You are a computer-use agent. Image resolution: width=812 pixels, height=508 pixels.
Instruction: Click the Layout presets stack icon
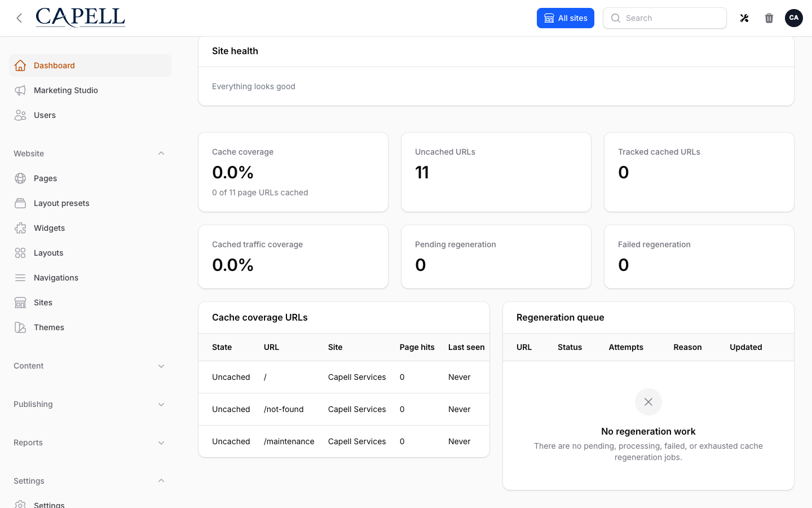click(x=20, y=203)
